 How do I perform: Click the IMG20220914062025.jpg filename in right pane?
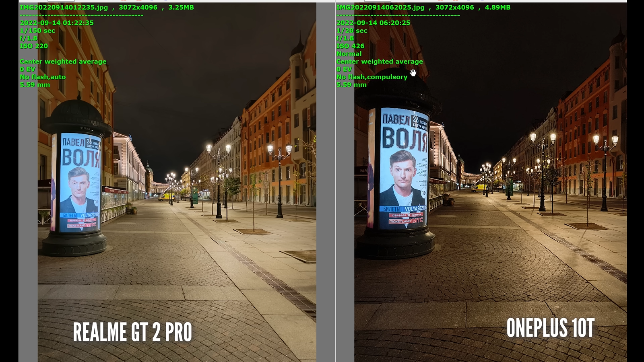tap(380, 7)
